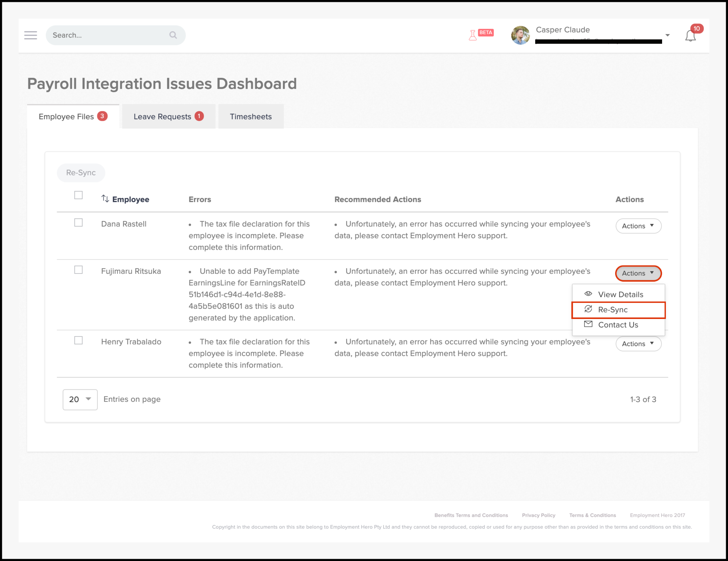Click the eye icon beside View Details
Viewport: 728px width, 561px height.
pos(588,294)
